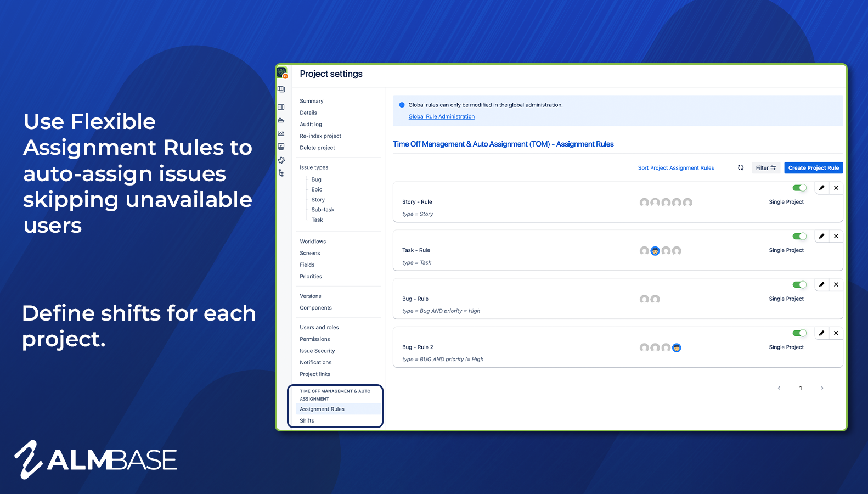The image size is (868, 494).
Task: Click the colored user avatar on Task - Rule
Action: click(x=655, y=251)
